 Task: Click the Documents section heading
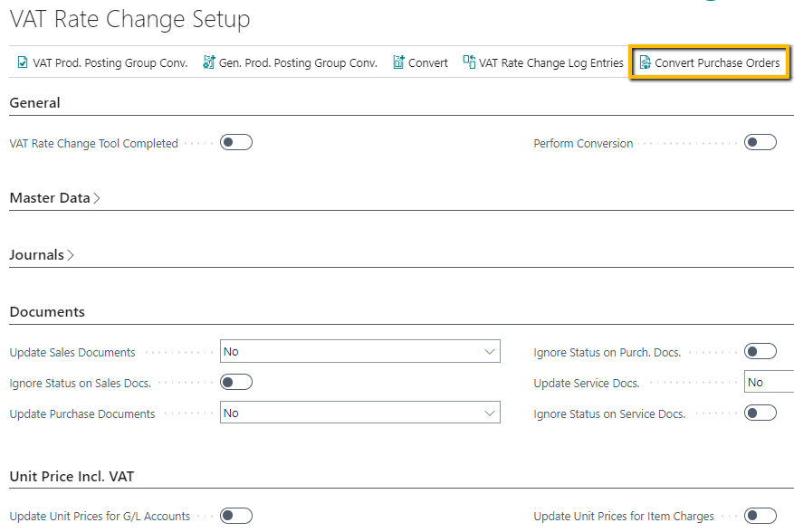(x=47, y=312)
